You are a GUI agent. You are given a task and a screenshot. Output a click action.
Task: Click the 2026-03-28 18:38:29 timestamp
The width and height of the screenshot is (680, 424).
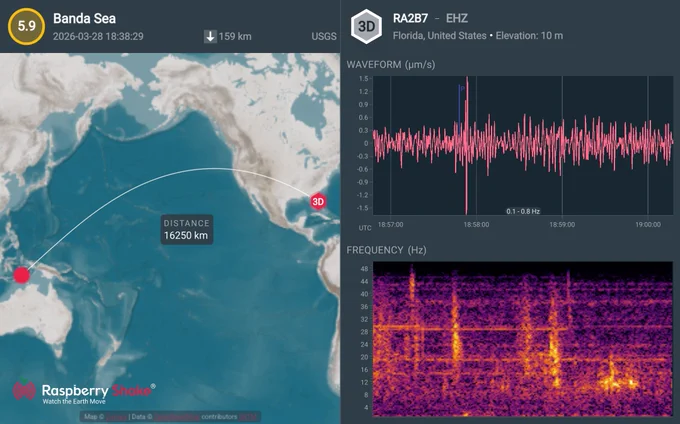(98, 36)
